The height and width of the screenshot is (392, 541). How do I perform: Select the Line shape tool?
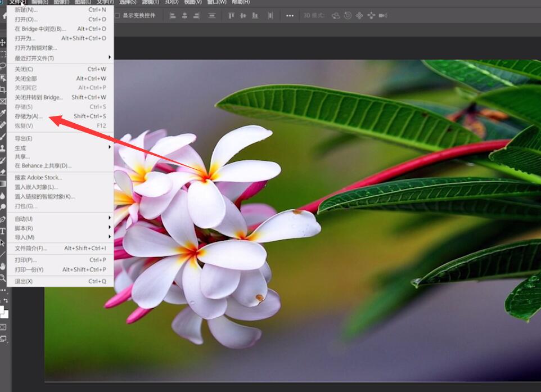[x=3, y=254]
